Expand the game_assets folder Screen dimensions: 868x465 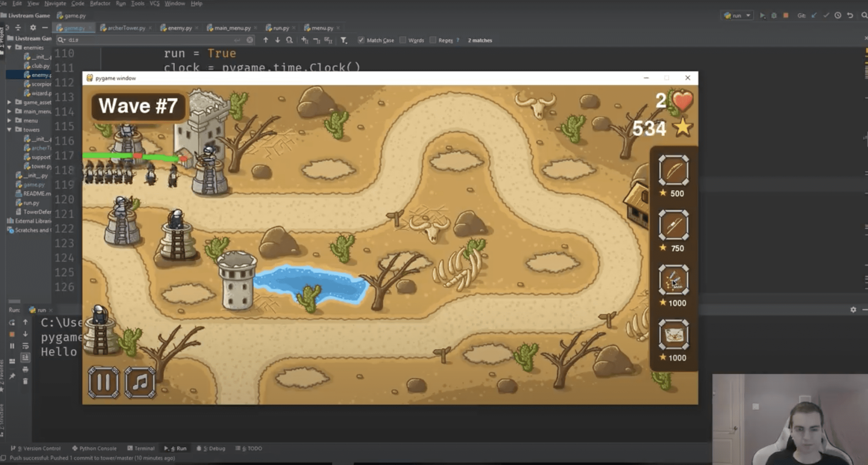(x=9, y=102)
